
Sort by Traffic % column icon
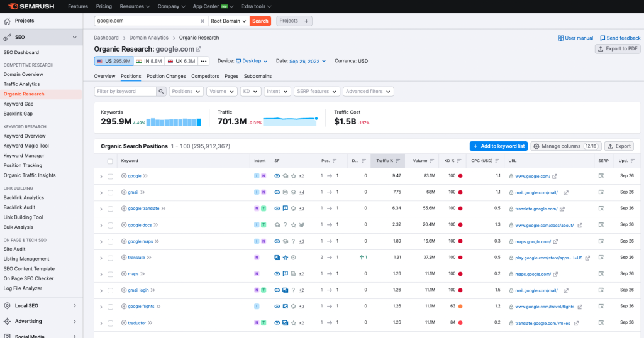tap(397, 161)
